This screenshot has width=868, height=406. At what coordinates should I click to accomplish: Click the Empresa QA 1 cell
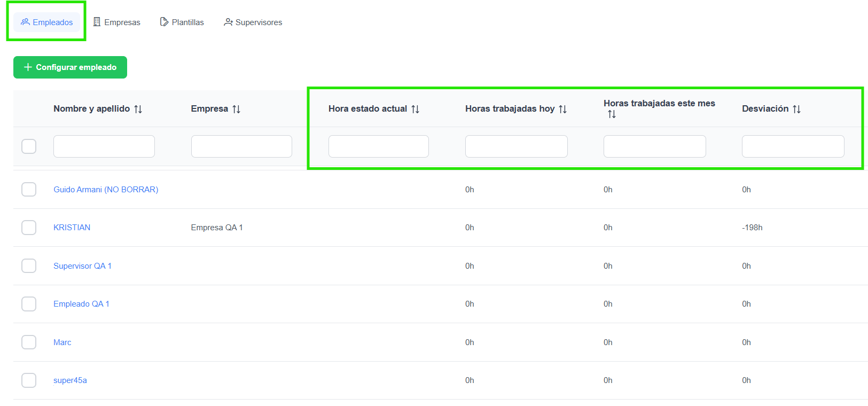point(217,228)
